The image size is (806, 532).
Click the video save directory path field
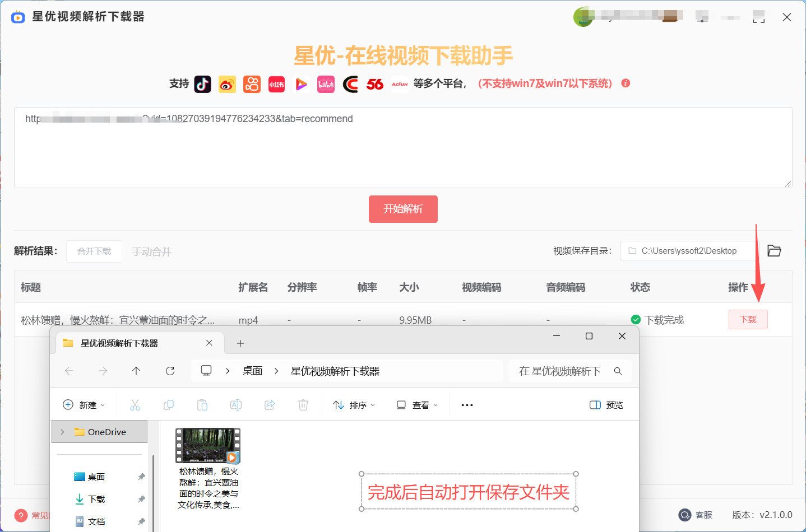(689, 251)
